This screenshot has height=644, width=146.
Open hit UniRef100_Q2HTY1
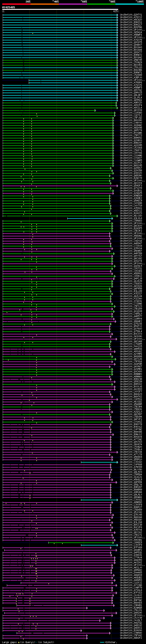(131, 15)
